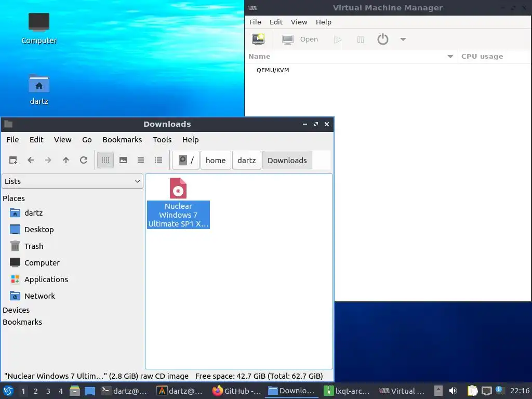Click the removable media eject tray icon
The height and width of the screenshot is (399, 532).
coord(438,391)
